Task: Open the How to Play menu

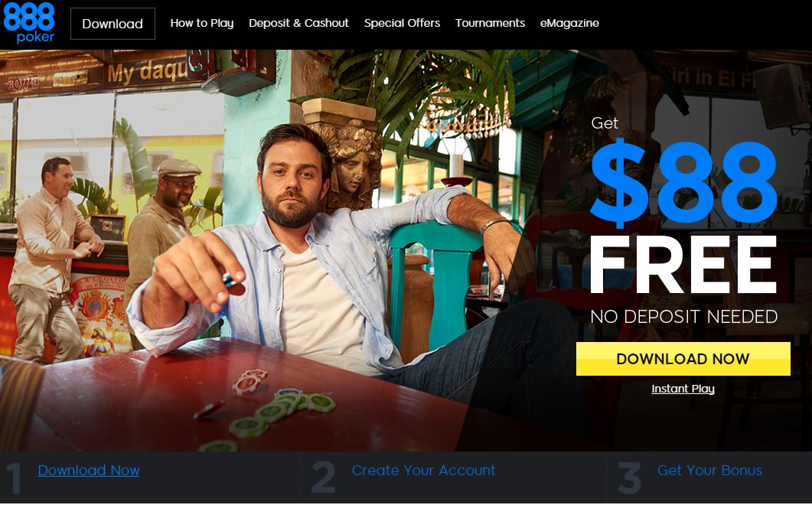Action: pos(202,23)
